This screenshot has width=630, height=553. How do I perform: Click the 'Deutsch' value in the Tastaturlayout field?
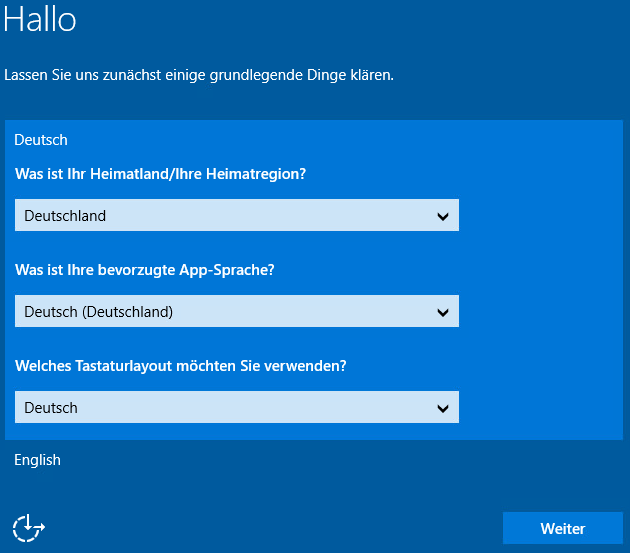(51, 408)
